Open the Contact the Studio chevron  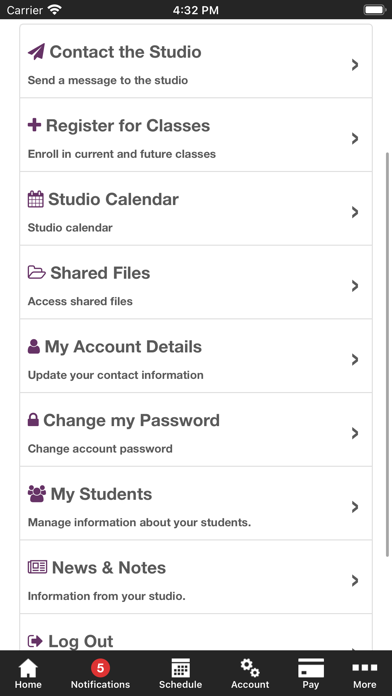(355, 65)
